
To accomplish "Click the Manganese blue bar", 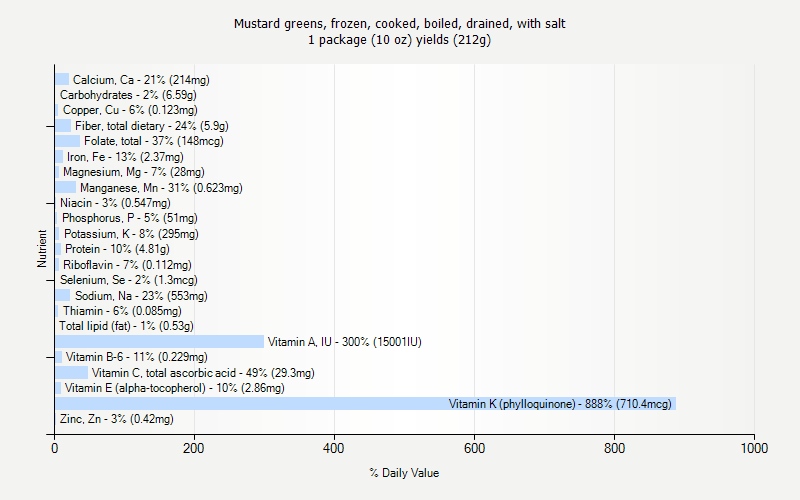I will 65,188.
